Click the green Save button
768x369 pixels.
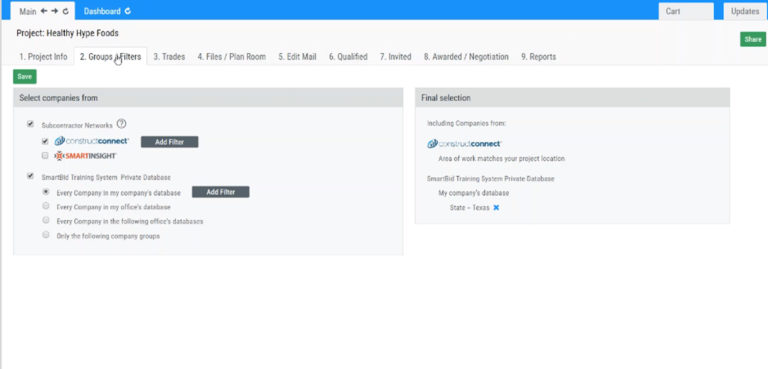24,76
